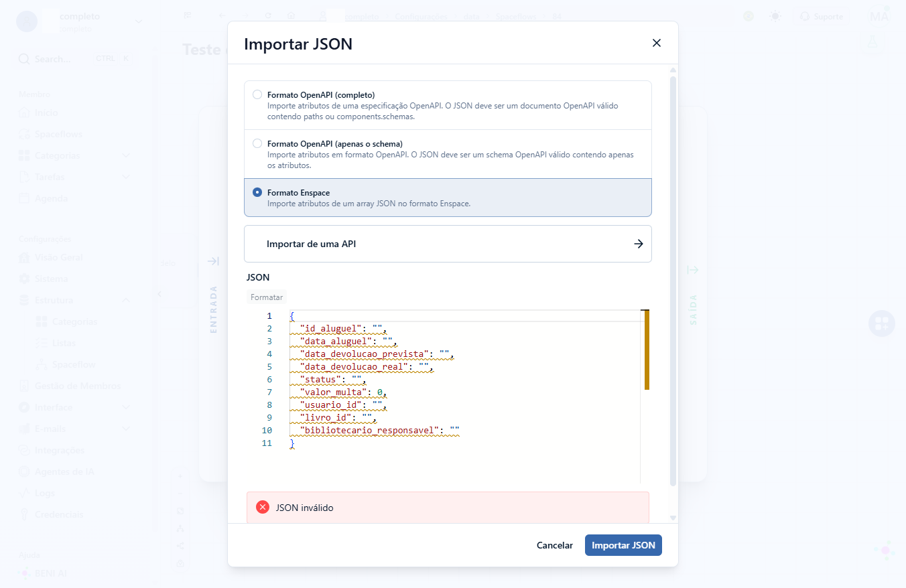This screenshot has height=588, width=906.
Task: Select Formato OpenAPI (completo) radio option
Action: 257,94
